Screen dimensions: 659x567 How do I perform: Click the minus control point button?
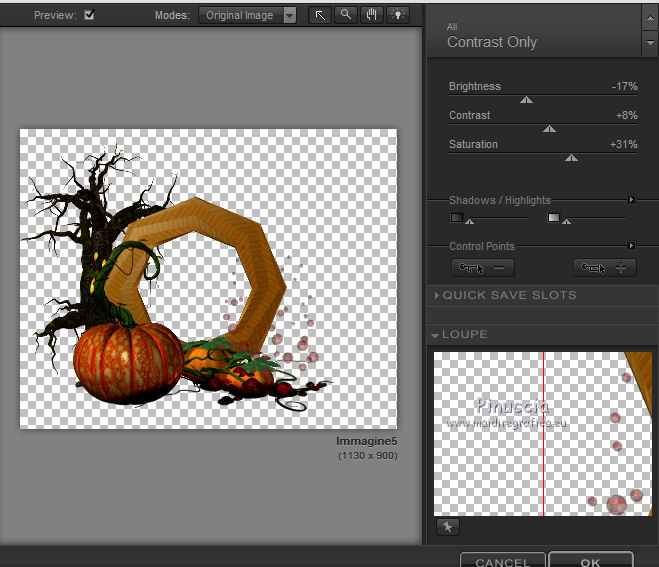(x=483, y=267)
